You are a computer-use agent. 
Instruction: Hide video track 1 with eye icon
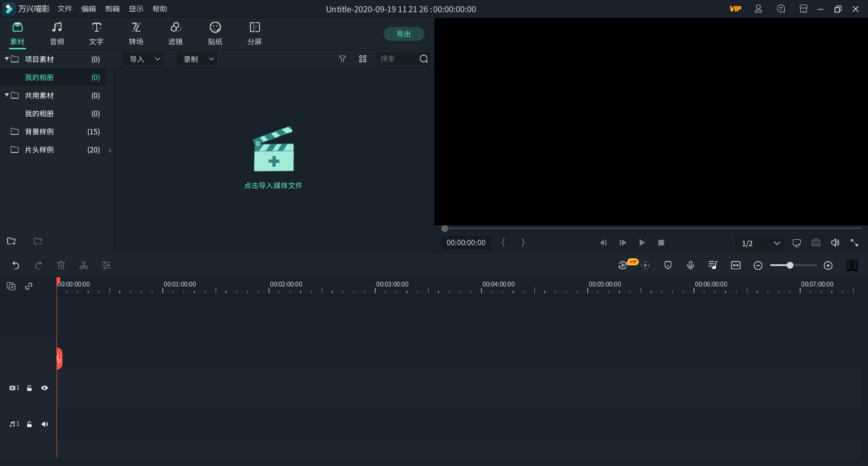coord(45,388)
